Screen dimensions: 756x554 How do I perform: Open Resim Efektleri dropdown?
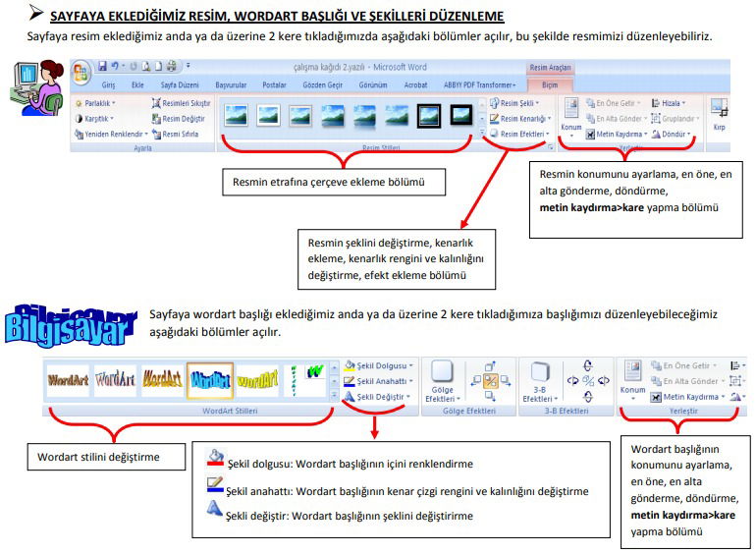(519, 134)
